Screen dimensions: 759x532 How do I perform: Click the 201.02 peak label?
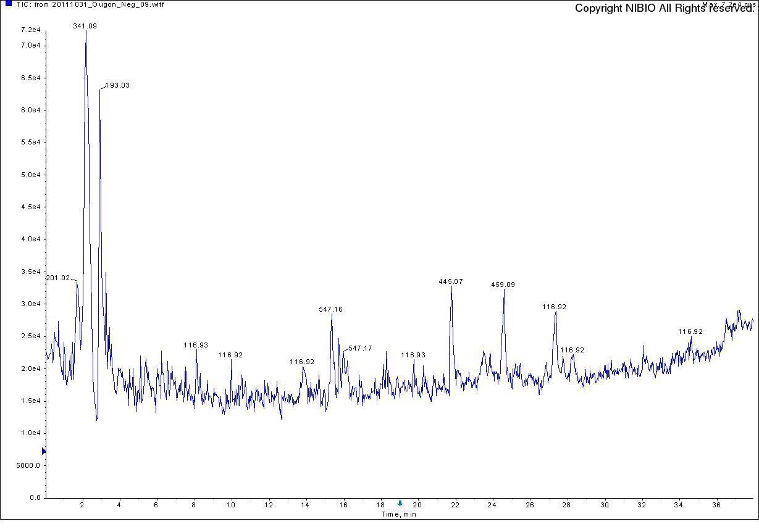pos(58,278)
